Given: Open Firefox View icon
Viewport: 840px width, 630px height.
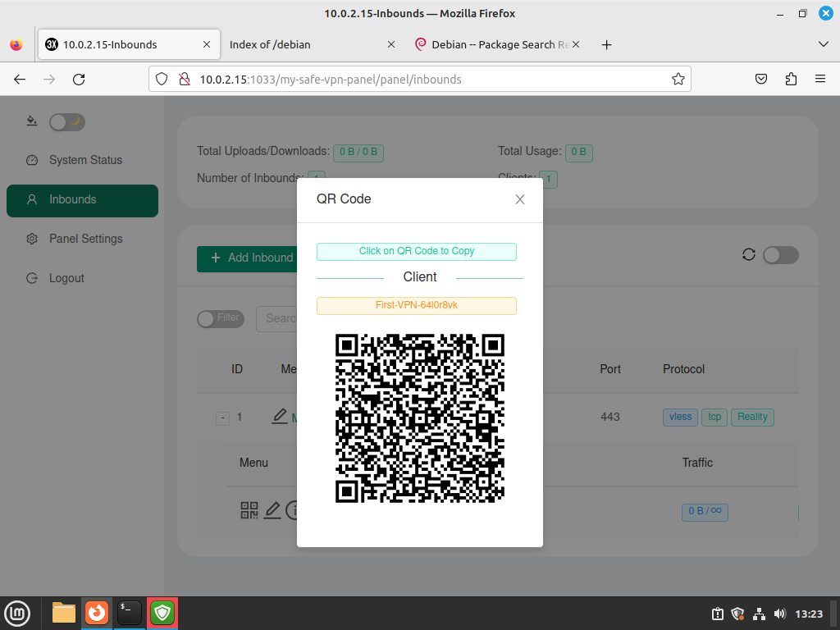Looking at the screenshot, I should (16, 44).
